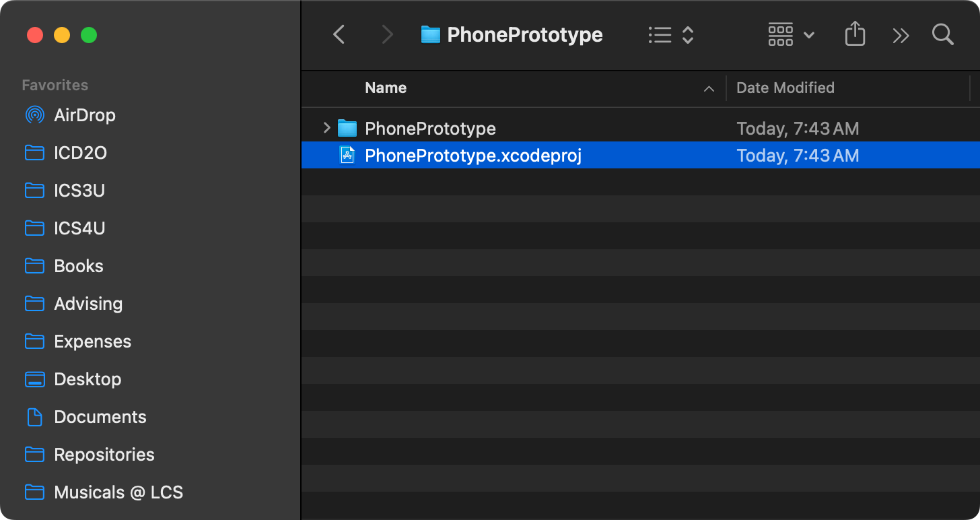Open Documents from the Favorites sidebar
Viewport: 980px width, 520px height.
pyautogui.click(x=100, y=417)
